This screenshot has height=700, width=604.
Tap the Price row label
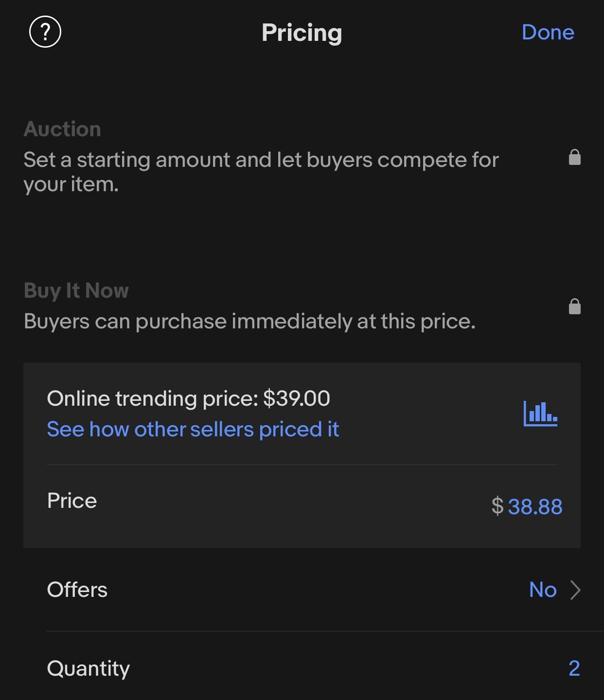72,501
